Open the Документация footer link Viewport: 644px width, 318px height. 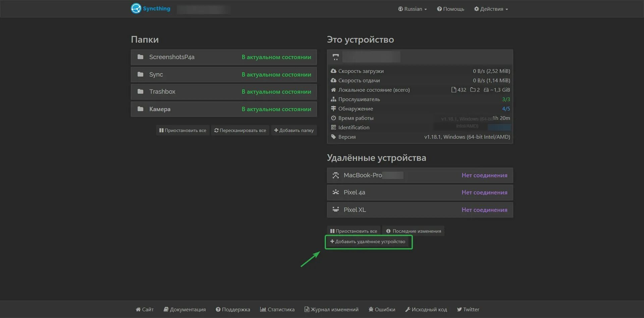point(184,310)
